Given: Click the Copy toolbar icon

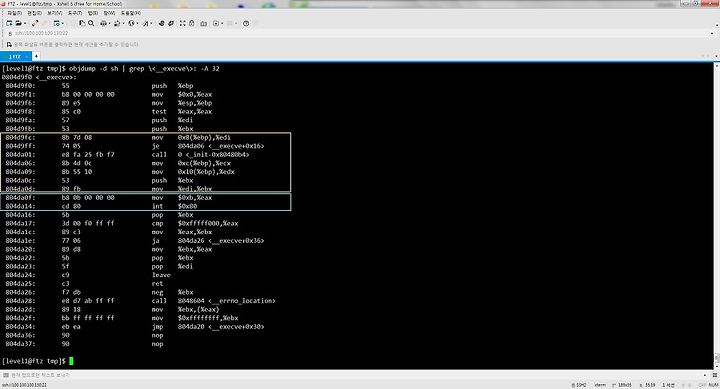Looking at the screenshot, I should coord(82,23).
